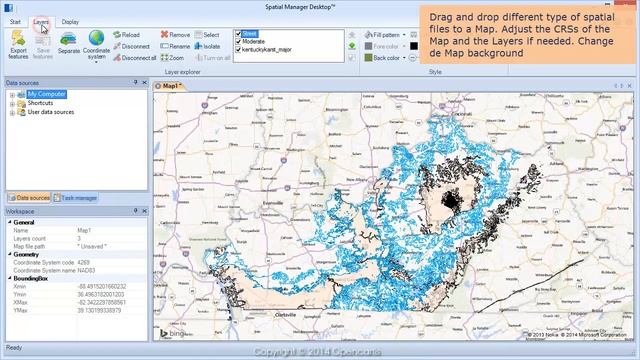Move layer up with the gray arrow icon
640x360 pixels.
[352, 35]
